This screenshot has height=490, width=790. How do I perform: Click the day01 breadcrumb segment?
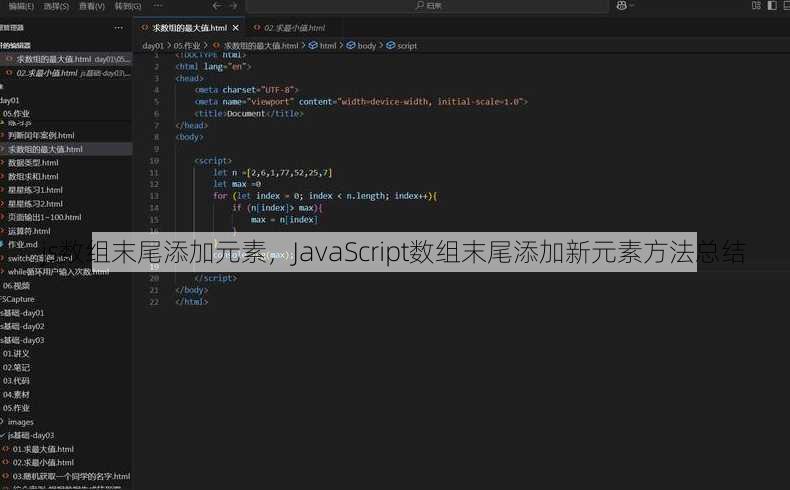tap(153, 45)
